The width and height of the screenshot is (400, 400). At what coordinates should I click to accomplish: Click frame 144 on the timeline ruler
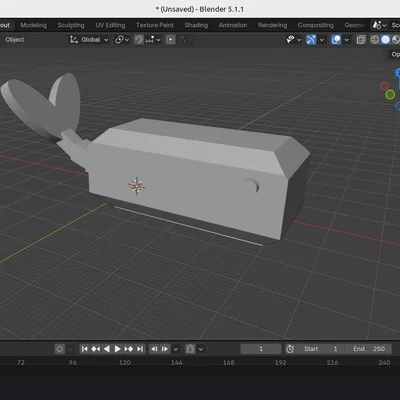click(x=177, y=362)
